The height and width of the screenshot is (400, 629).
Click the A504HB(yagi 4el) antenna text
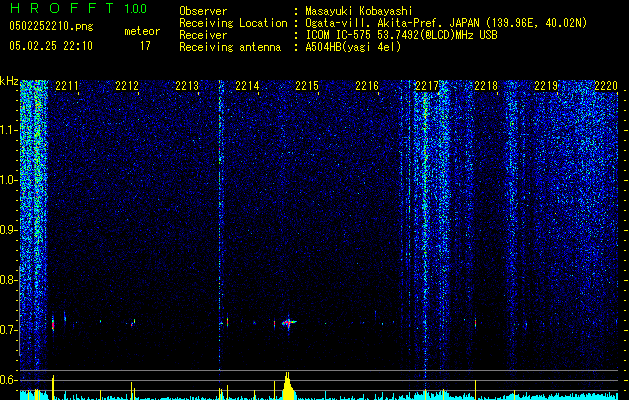click(353, 47)
